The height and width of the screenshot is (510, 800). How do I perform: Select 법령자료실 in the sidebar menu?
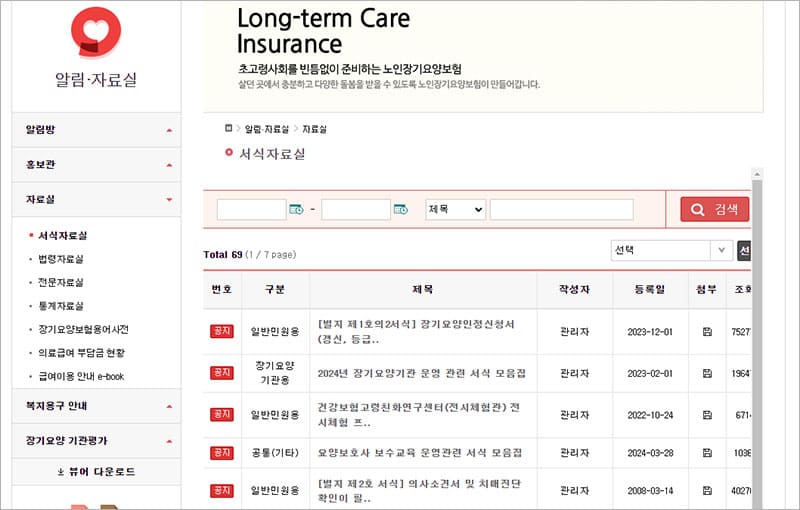tap(61, 259)
